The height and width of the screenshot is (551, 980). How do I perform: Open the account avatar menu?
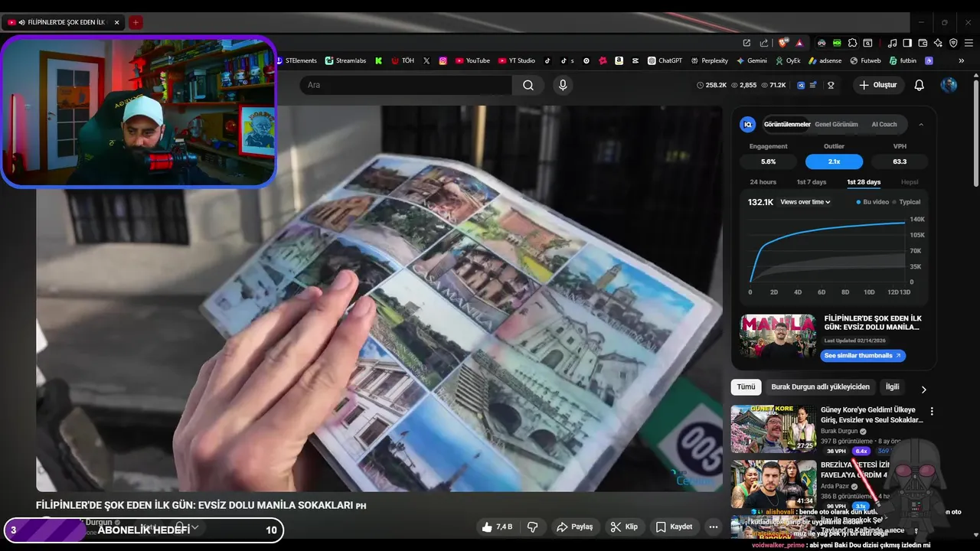949,85
